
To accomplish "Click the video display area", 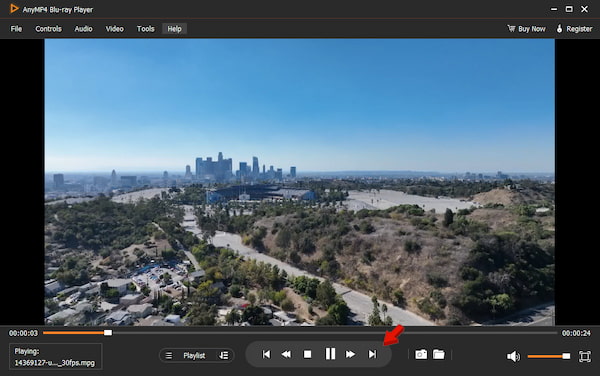I will tap(300, 182).
